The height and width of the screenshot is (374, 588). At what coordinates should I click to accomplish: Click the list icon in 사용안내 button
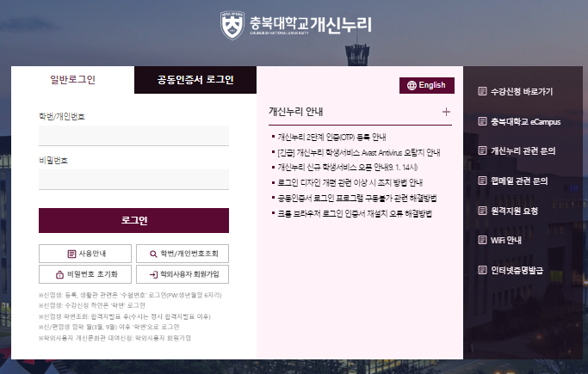coord(71,254)
